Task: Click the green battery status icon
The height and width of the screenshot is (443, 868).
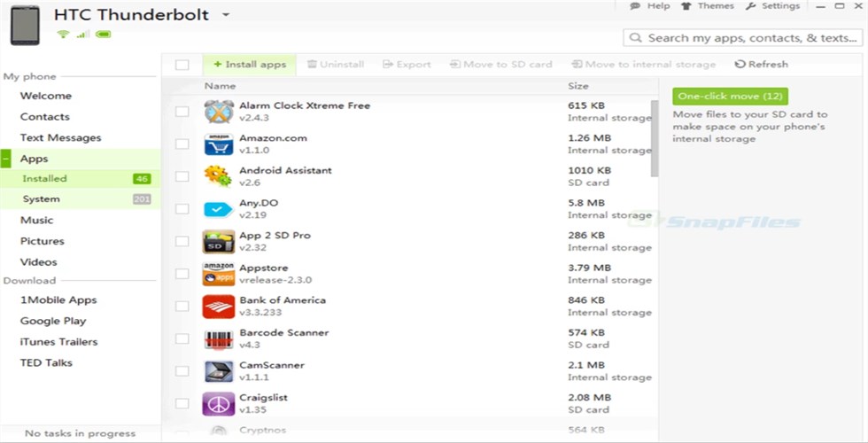Action: click(103, 35)
